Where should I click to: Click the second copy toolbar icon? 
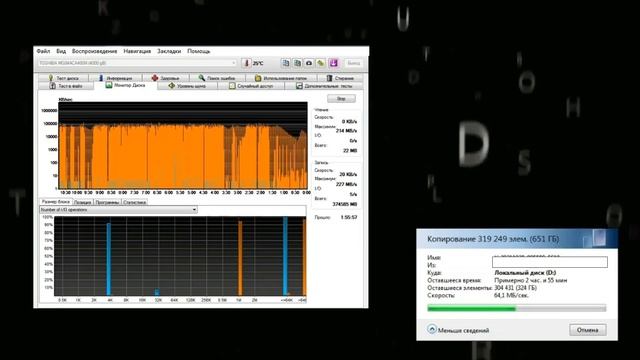coord(297,63)
